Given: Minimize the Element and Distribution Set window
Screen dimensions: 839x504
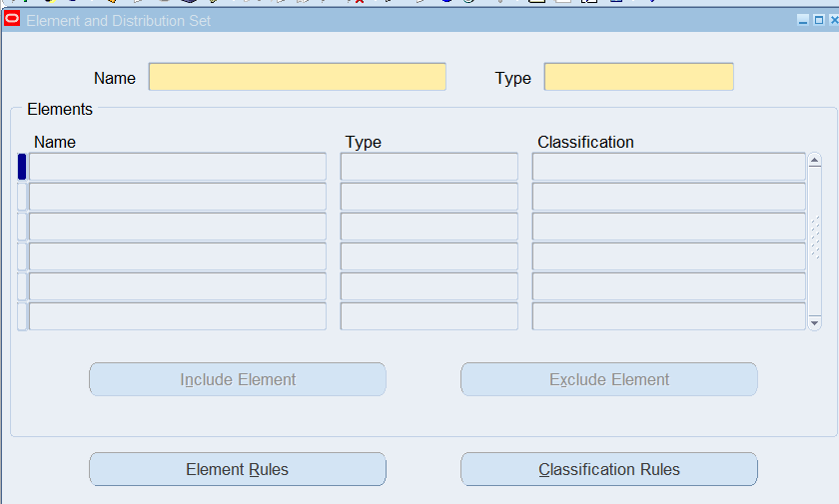Looking at the screenshot, I should (802, 20).
